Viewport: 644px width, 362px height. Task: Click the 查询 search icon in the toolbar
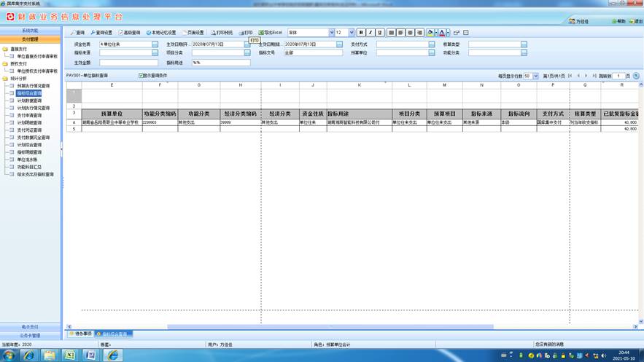73,32
